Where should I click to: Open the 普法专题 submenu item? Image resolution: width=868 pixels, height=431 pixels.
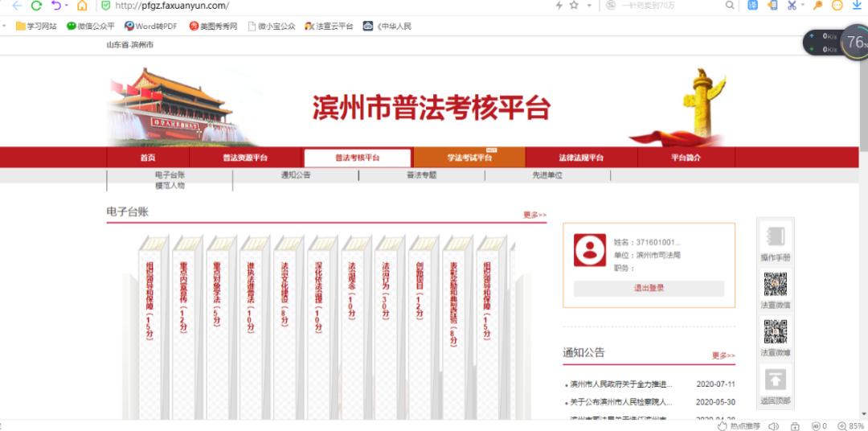coord(422,175)
